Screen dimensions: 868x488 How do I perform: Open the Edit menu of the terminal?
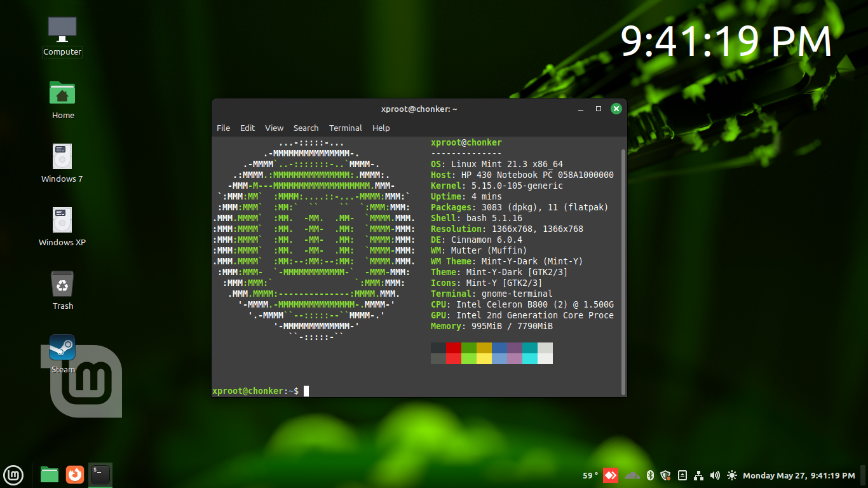click(247, 128)
